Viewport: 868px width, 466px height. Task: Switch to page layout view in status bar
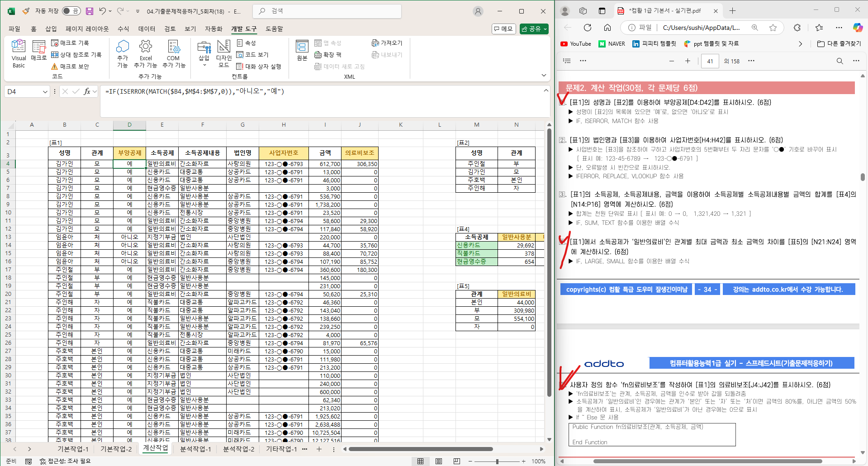(438, 461)
